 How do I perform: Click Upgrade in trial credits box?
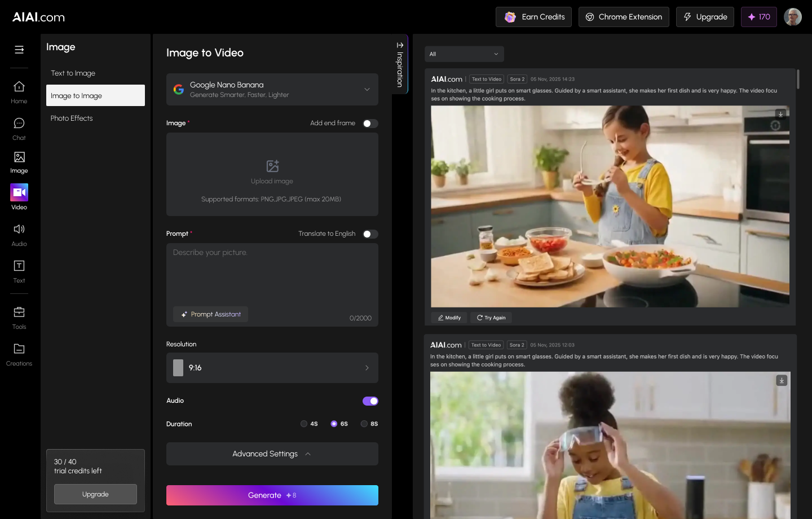click(x=95, y=494)
